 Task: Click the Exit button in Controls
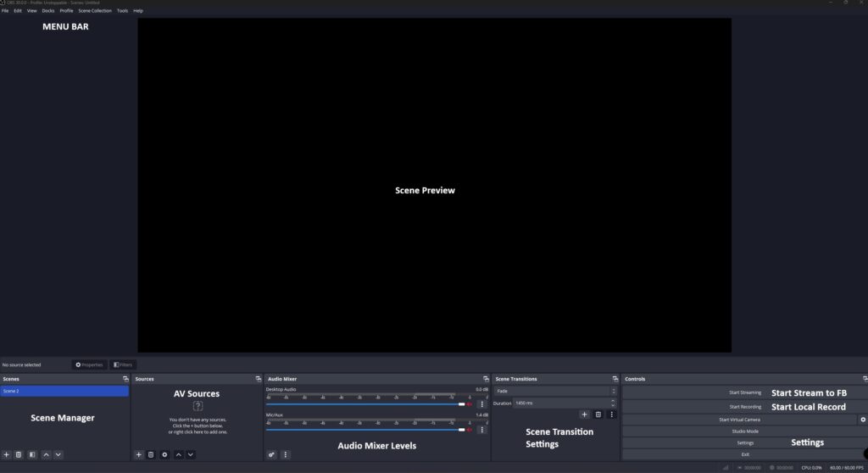tap(744, 454)
